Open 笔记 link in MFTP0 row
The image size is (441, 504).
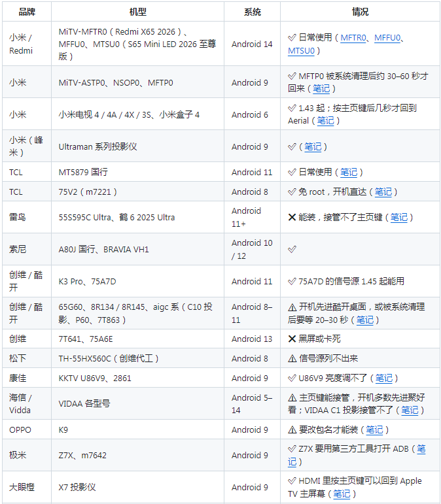(x=321, y=88)
